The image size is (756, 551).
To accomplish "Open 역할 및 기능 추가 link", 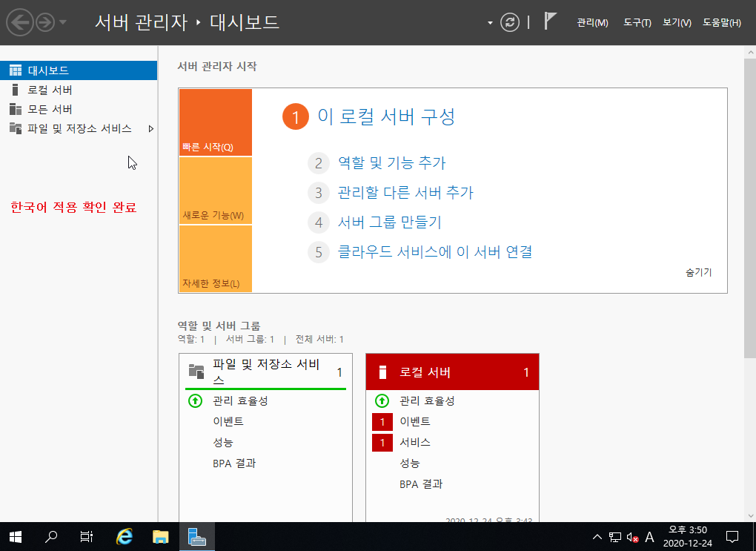I will pyautogui.click(x=391, y=162).
